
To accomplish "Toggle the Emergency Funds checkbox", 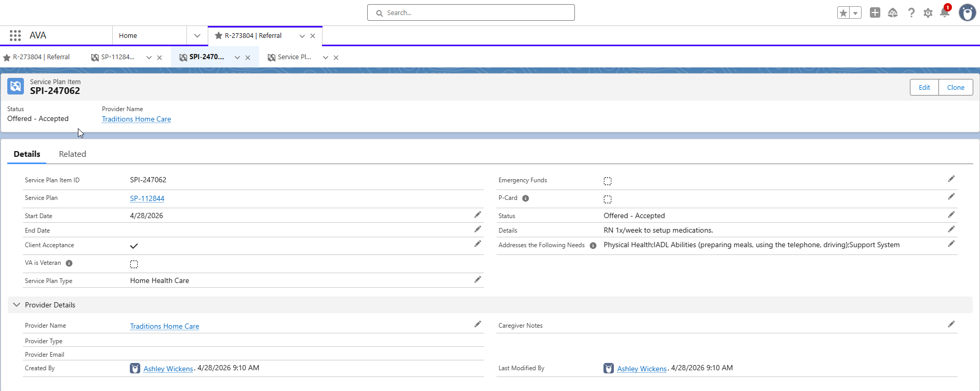I will [x=608, y=181].
